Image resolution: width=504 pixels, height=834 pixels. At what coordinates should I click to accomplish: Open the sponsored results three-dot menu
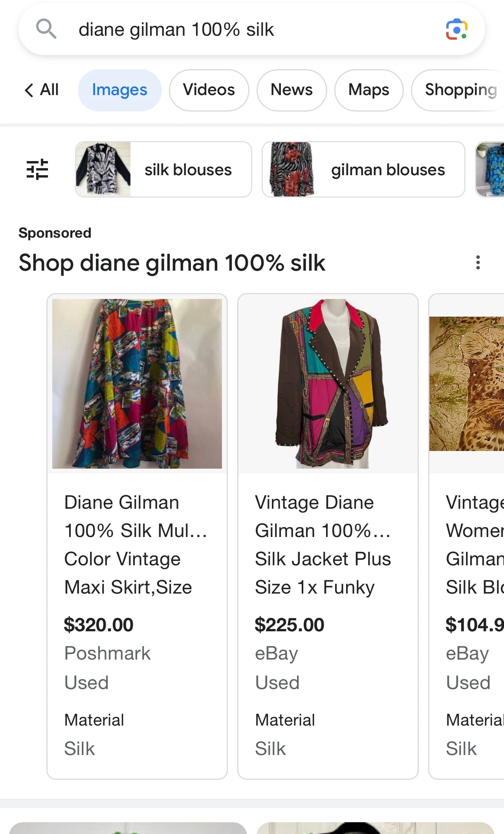pyautogui.click(x=478, y=262)
